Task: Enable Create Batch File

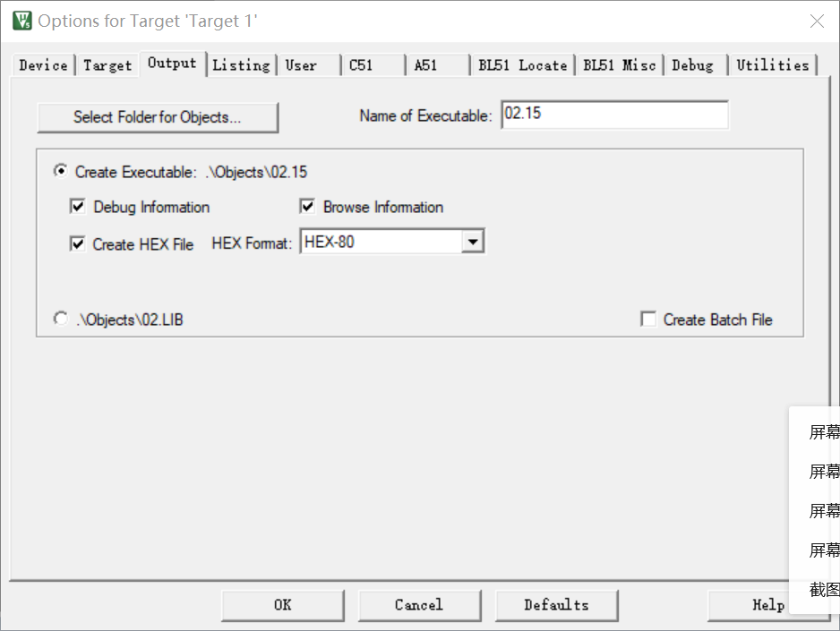Action: (648, 319)
